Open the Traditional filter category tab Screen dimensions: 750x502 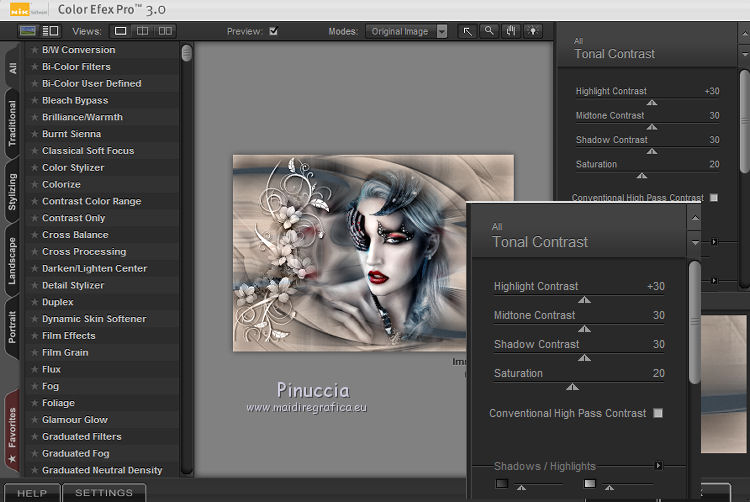click(12, 124)
